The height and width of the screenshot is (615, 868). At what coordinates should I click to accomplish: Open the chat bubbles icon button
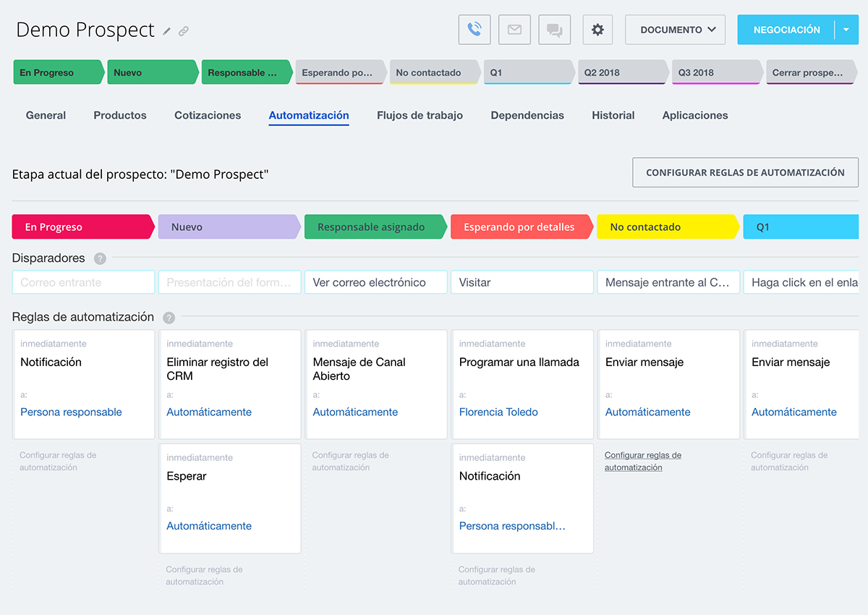pyautogui.click(x=555, y=30)
